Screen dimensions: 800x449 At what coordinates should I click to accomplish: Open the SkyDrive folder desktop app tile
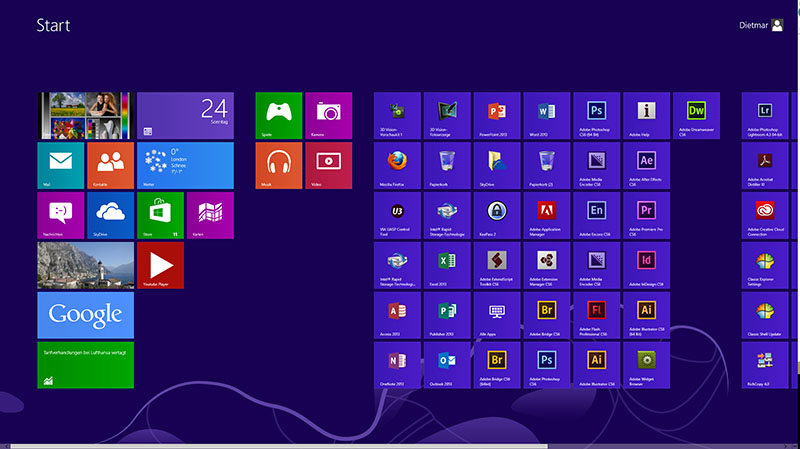pos(497,165)
